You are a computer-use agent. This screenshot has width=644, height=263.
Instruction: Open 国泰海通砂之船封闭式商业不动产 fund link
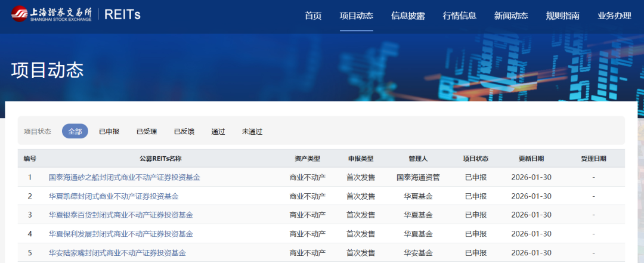125,178
